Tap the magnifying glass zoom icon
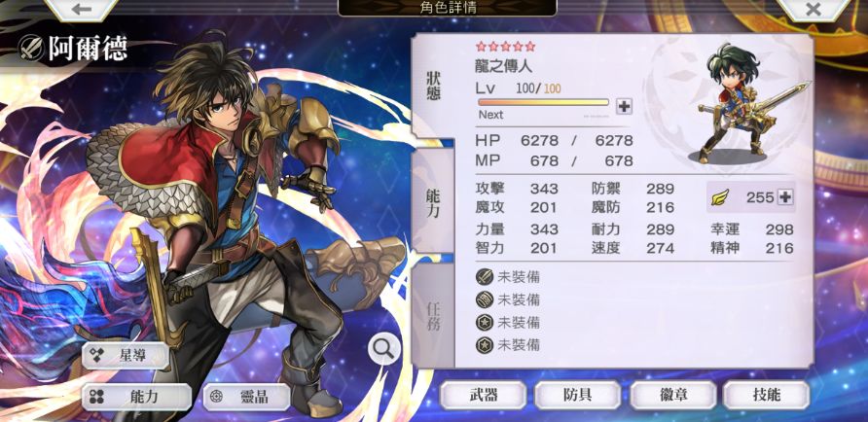 (x=383, y=349)
